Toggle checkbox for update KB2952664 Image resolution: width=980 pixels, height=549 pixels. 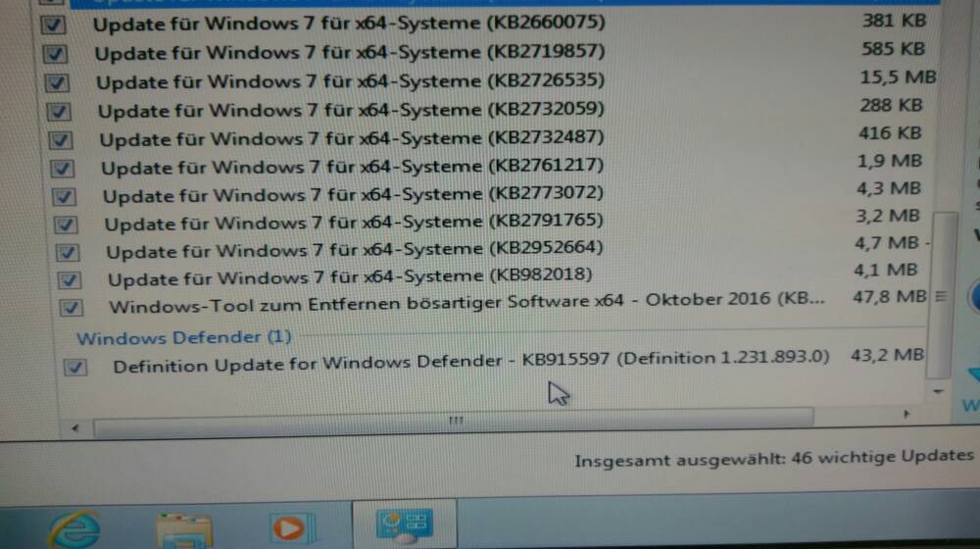coord(67,252)
